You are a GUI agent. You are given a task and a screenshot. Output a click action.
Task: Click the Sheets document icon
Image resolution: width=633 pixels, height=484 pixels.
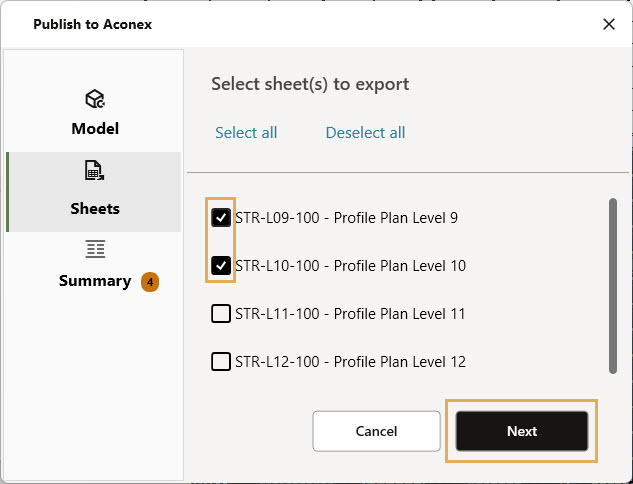click(x=95, y=171)
